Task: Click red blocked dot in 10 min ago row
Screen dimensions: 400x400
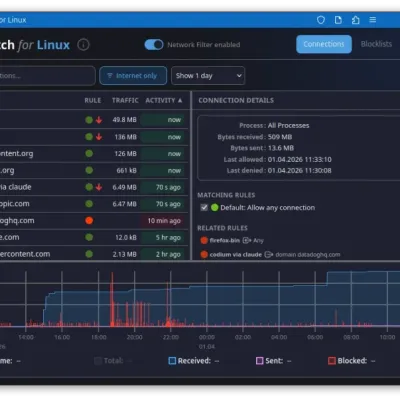Action: [x=89, y=220]
